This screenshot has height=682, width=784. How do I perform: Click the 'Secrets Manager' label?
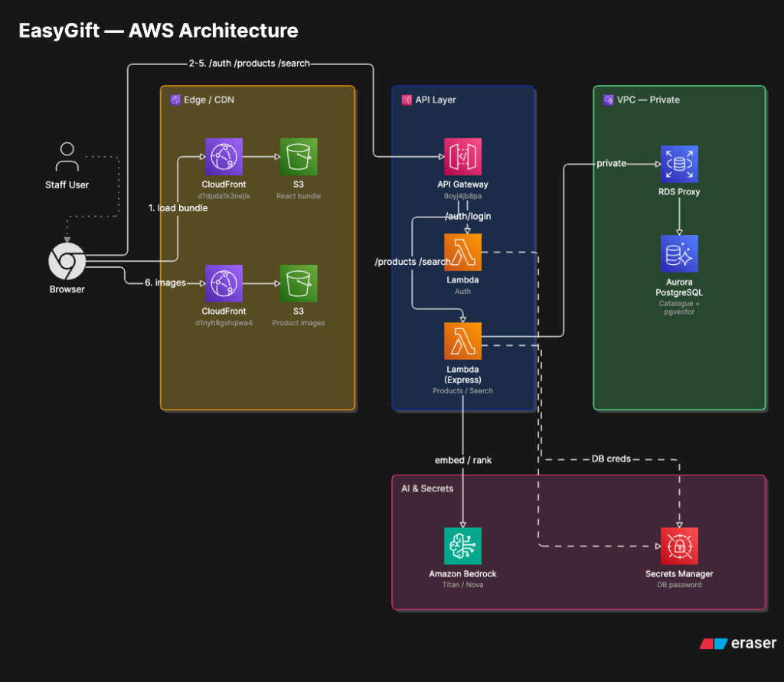click(679, 574)
